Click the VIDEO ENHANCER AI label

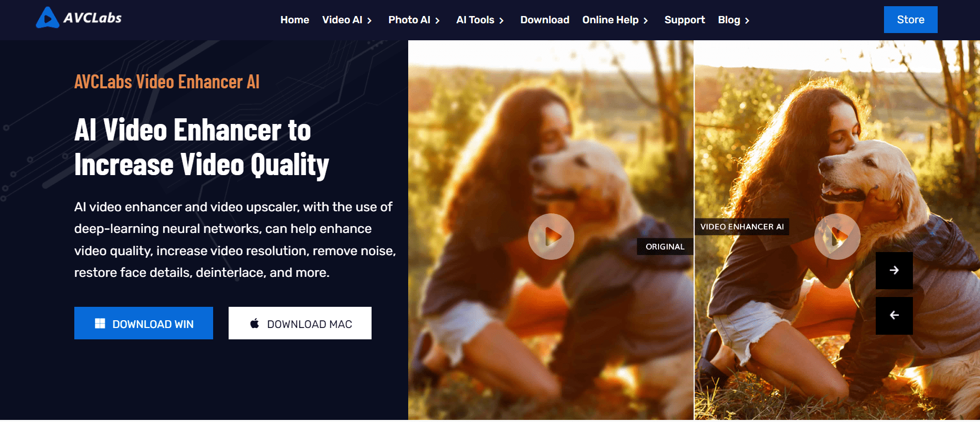tap(742, 227)
